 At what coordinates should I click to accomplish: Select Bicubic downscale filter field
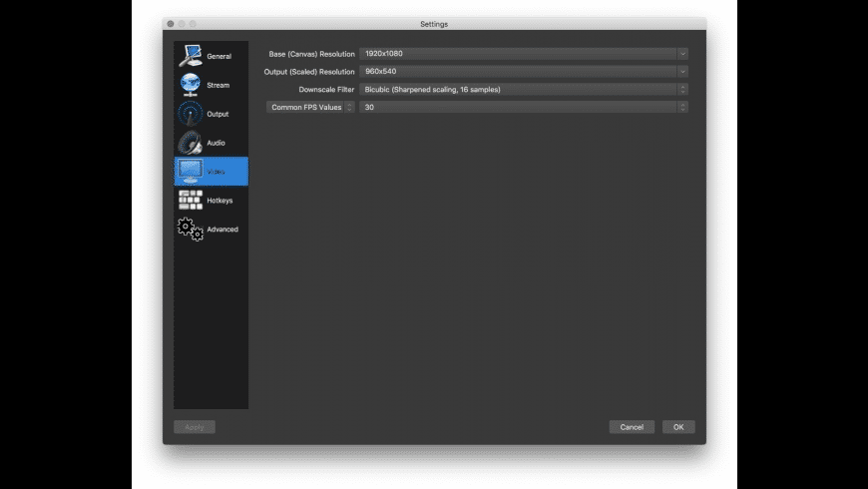[x=524, y=89]
